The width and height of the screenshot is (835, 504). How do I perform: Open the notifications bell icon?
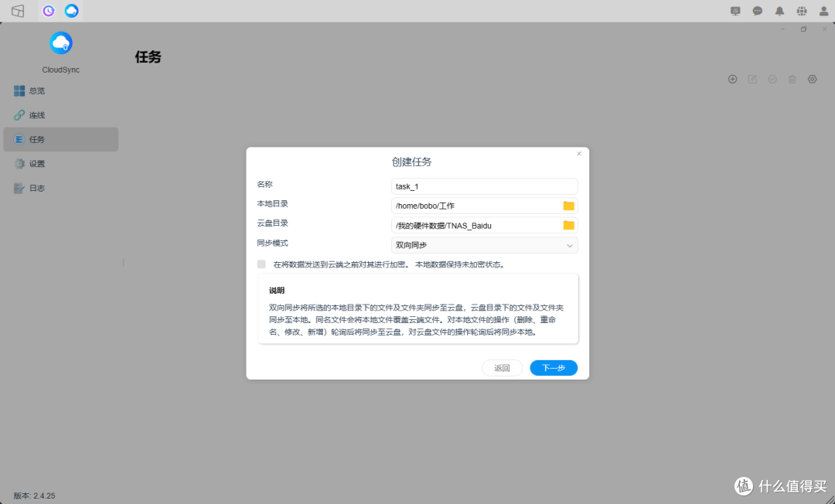coord(779,11)
